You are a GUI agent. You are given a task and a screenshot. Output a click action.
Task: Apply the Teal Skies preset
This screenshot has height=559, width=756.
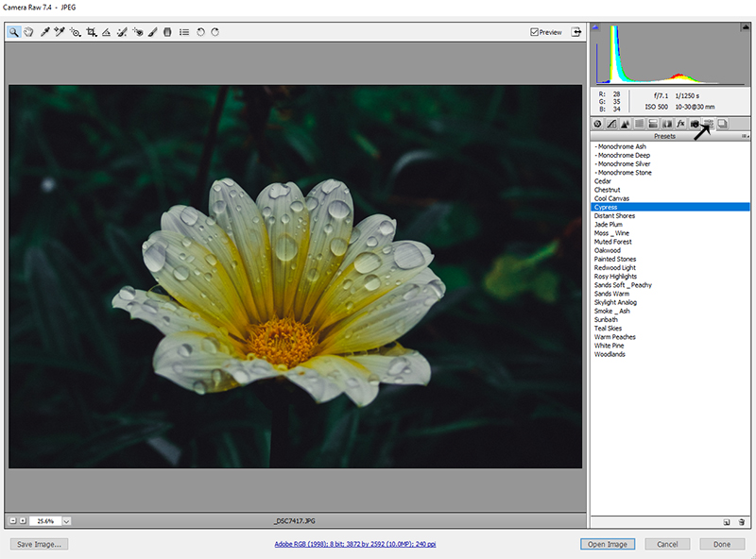click(x=610, y=329)
